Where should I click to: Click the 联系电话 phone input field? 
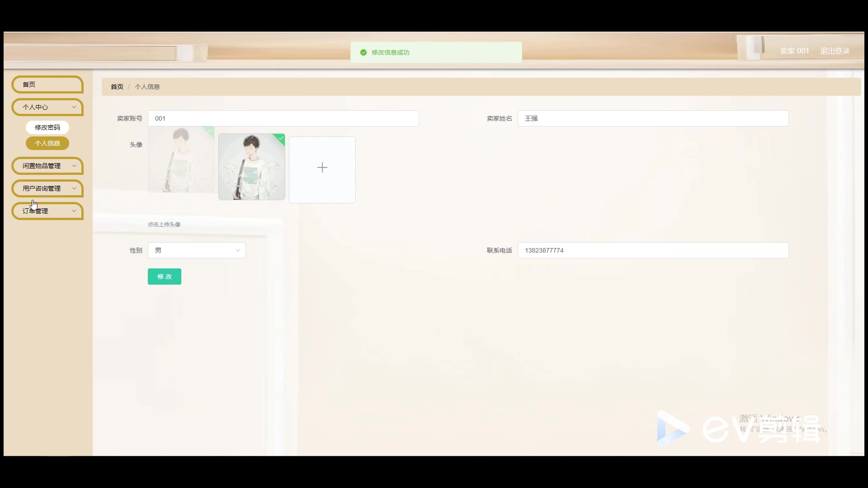point(653,250)
